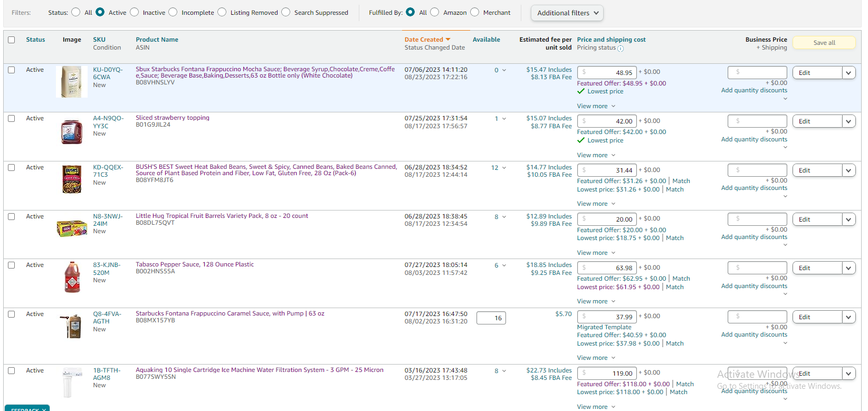Select the Listing Removed filter
Viewport: 868px width, 411px height.
pyautogui.click(x=222, y=12)
